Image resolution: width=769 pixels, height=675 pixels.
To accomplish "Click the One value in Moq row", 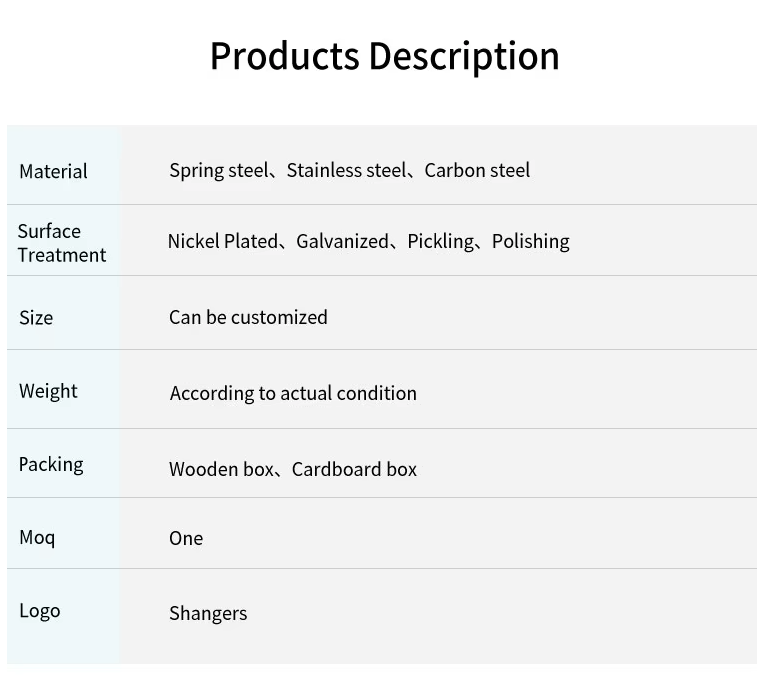I will [x=186, y=538].
